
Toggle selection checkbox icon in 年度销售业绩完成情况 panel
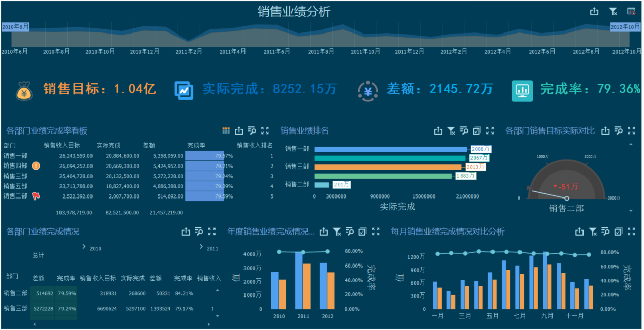[x=362, y=232]
